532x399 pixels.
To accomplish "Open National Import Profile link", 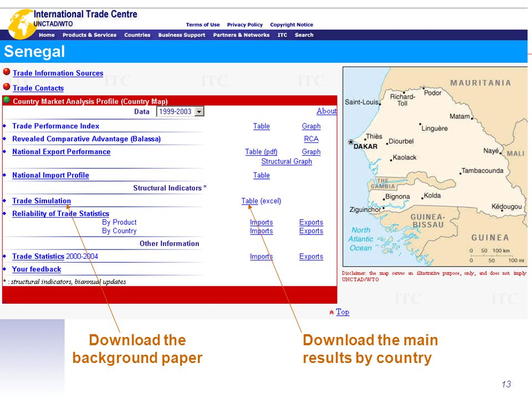I will [x=50, y=176].
